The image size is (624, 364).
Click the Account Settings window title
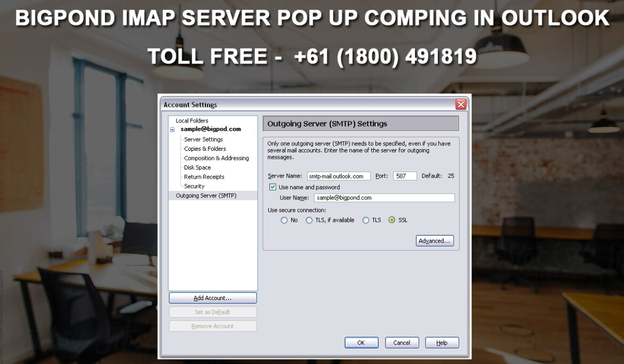click(x=190, y=104)
